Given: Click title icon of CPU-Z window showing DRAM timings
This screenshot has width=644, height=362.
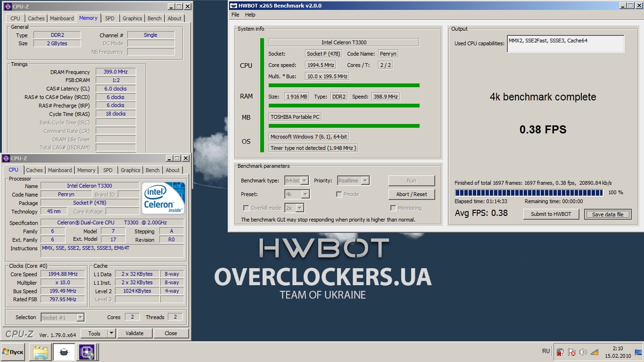Looking at the screenshot, I should tap(7, 7).
